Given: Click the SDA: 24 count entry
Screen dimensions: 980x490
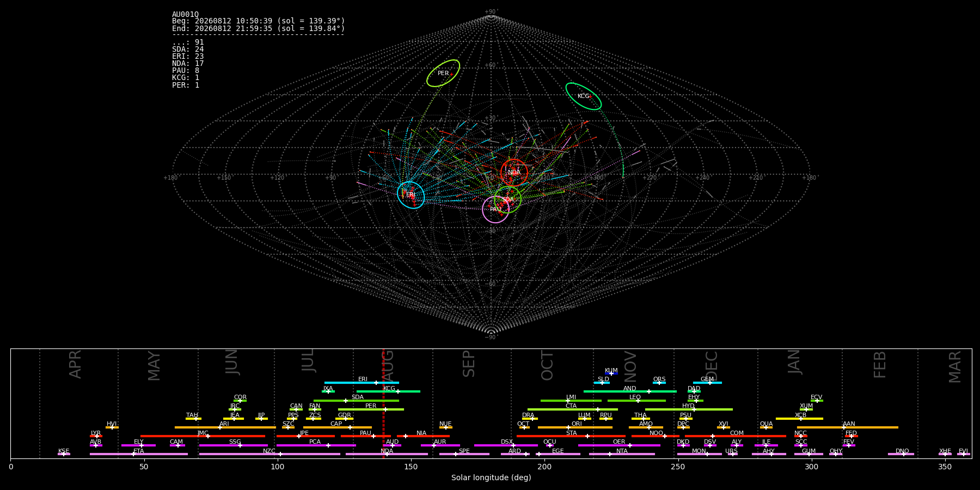Looking at the screenshot, I should (188, 50).
